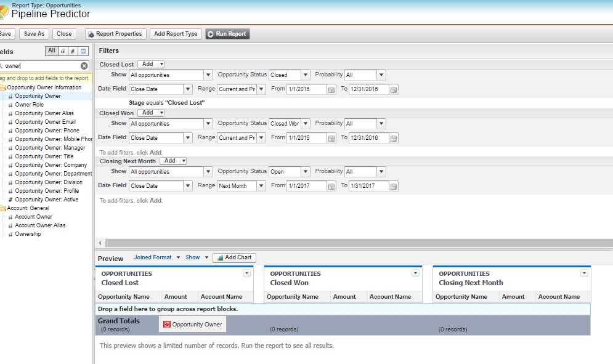Click the Add Chart icon

[233, 257]
